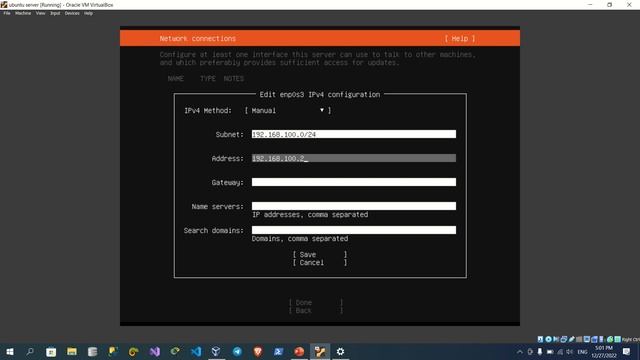Screen dimensions: 640x360
Task: Open the database app taskbar icon
Action: tap(93, 351)
